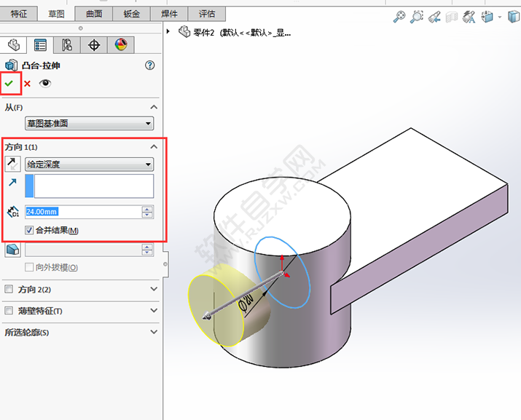Click the yellow extrude preview face
This screenshot has width=521, height=420.
tap(215, 310)
